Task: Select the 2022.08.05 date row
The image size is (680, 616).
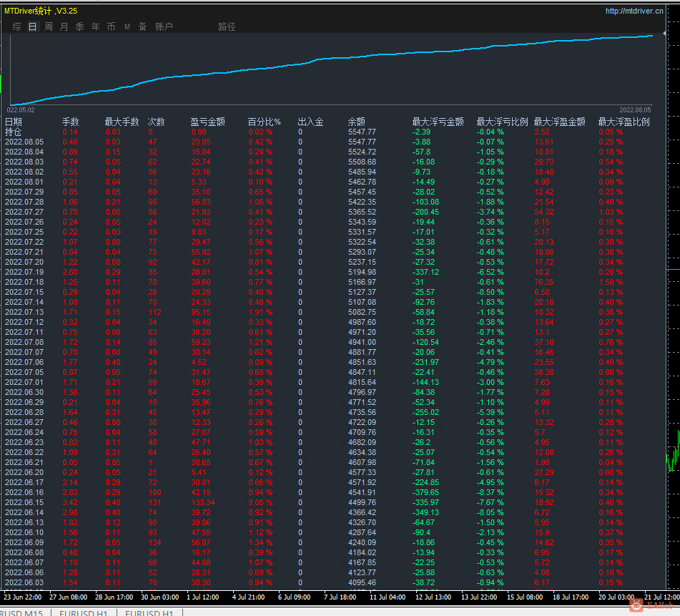Action: tap(24, 142)
